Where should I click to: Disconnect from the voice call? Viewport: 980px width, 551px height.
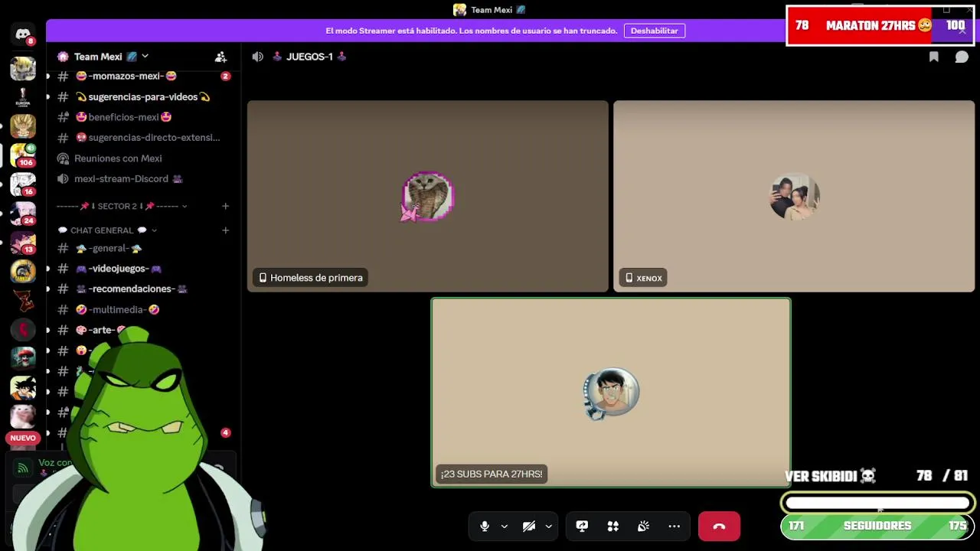click(719, 526)
